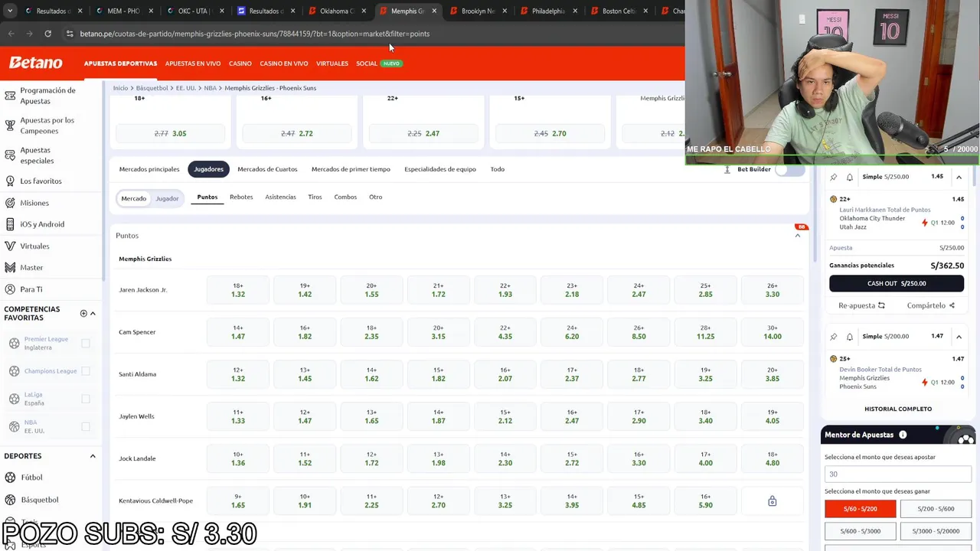The image size is (980, 551).
Task: Open the Apuestas por los Campeones trophy icon
Action: point(10,126)
